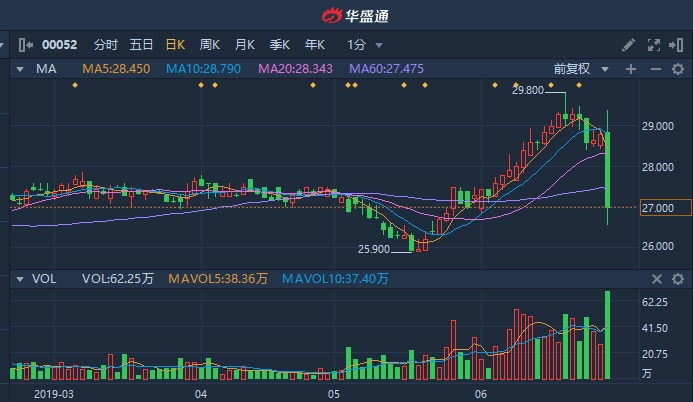Collapse the left panel beside stock code 00052

pyautogui.click(x=26, y=45)
